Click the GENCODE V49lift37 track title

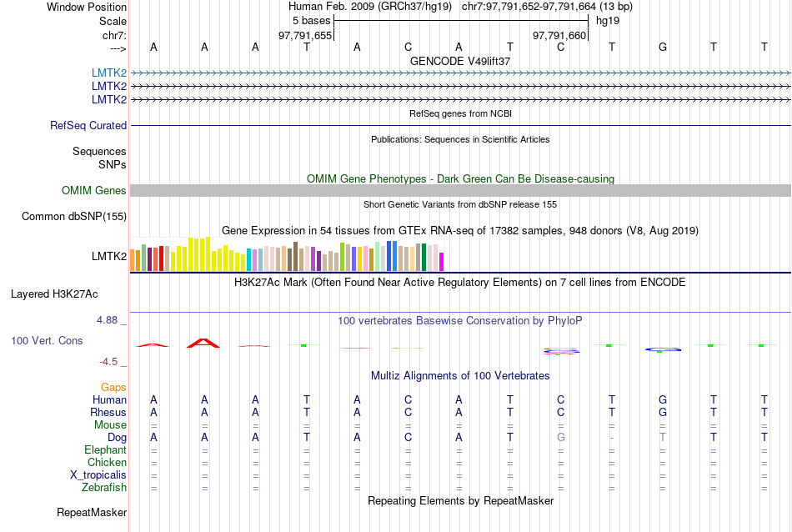point(460,61)
